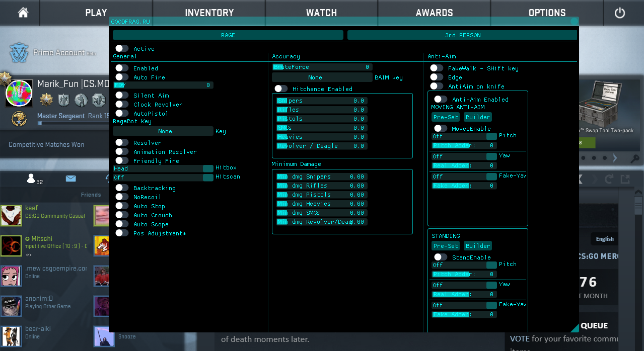644x351 pixels.
Task: Enable Backtracking toggle
Action: click(x=122, y=188)
